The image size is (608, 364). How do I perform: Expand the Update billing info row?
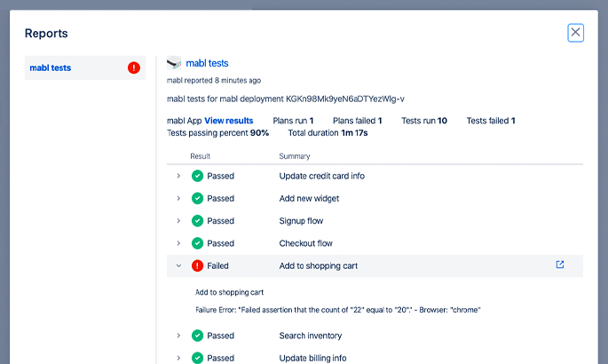[x=178, y=358]
